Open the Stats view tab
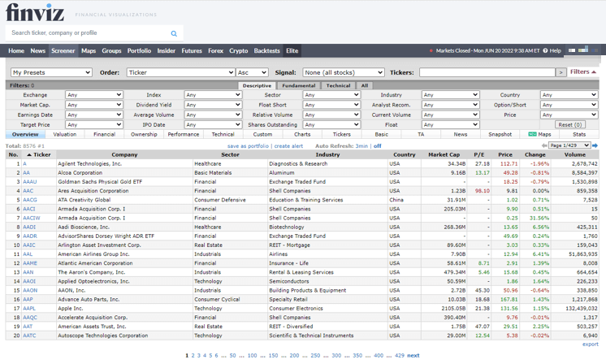 (x=579, y=135)
